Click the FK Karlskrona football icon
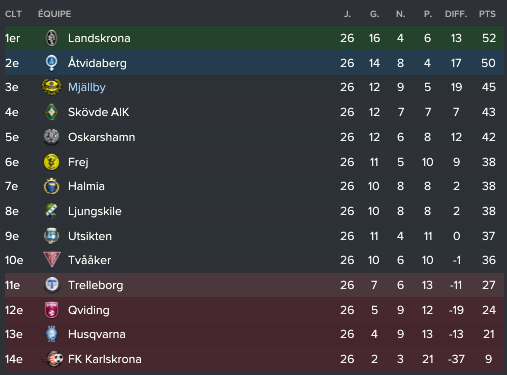This screenshot has width=507, height=375. 53,359
